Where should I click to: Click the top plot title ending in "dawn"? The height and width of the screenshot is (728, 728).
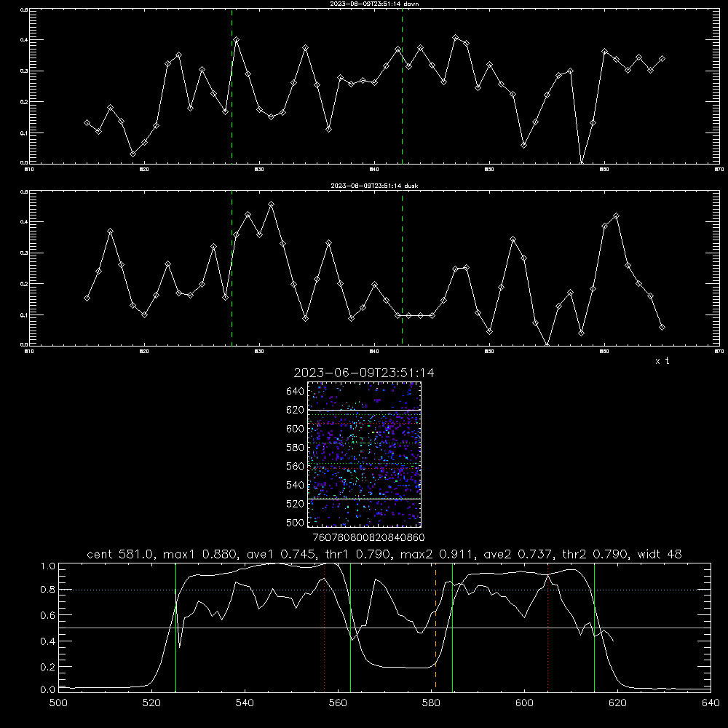374,4
